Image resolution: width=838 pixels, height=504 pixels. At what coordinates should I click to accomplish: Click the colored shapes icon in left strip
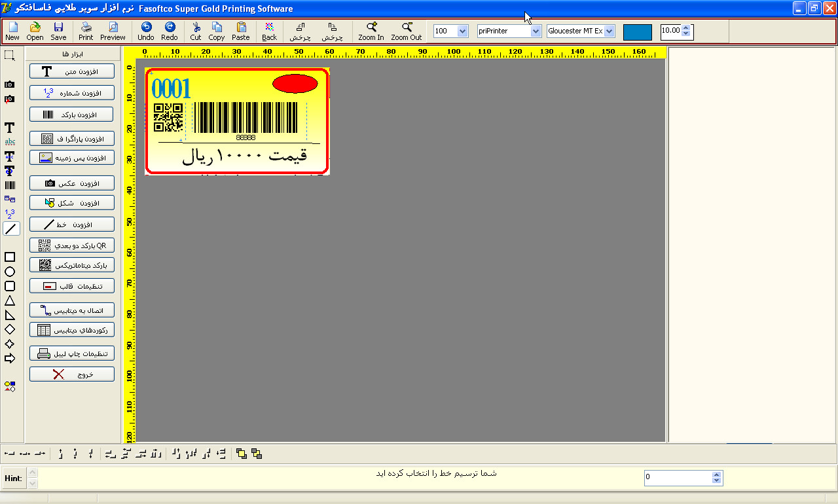pyautogui.click(x=10, y=387)
